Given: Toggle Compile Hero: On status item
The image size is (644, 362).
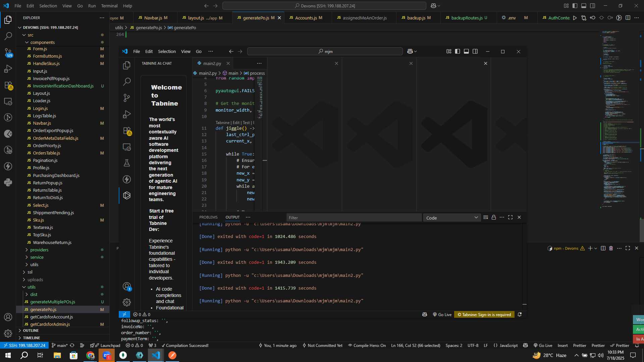Looking at the screenshot, I should [367, 346].
